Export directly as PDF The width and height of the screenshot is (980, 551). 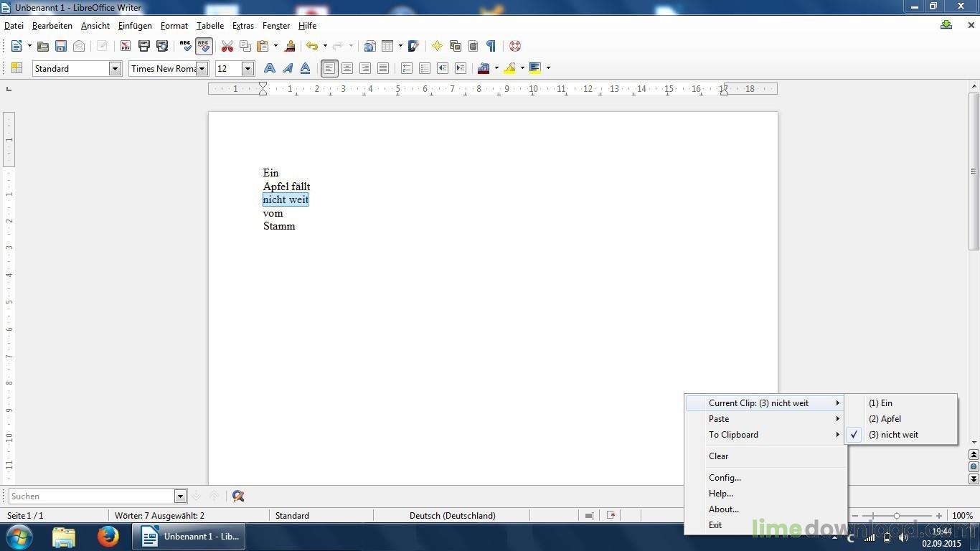coord(126,46)
